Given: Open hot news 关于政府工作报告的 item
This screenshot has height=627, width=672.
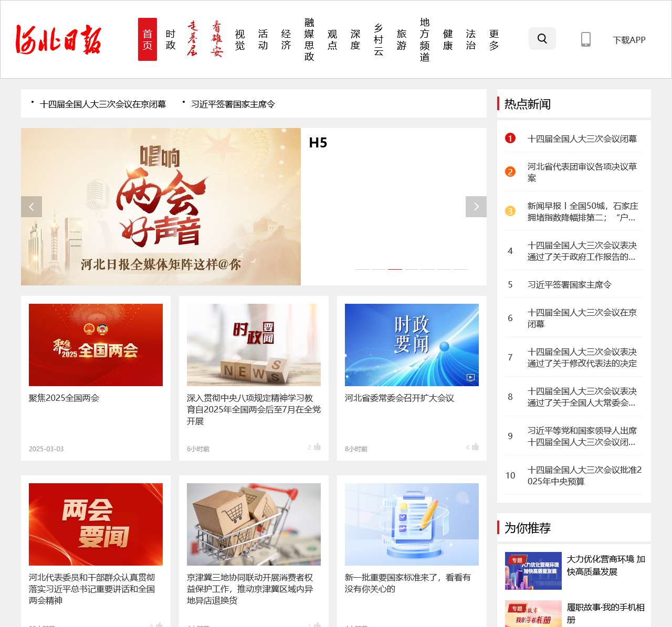Looking at the screenshot, I should (x=582, y=251).
